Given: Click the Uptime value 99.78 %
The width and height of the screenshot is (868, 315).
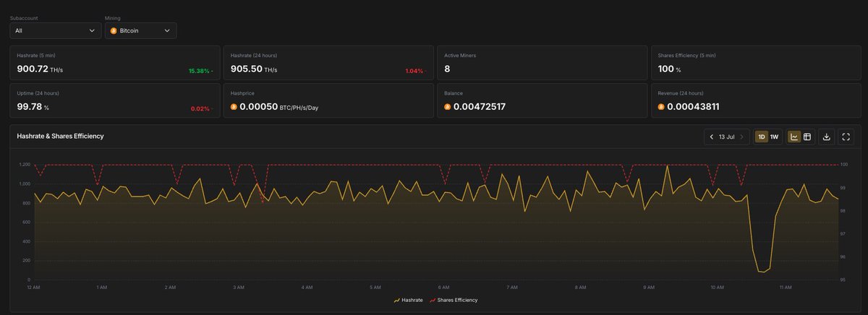Looking at the screenshot, I should pos(33,106).
